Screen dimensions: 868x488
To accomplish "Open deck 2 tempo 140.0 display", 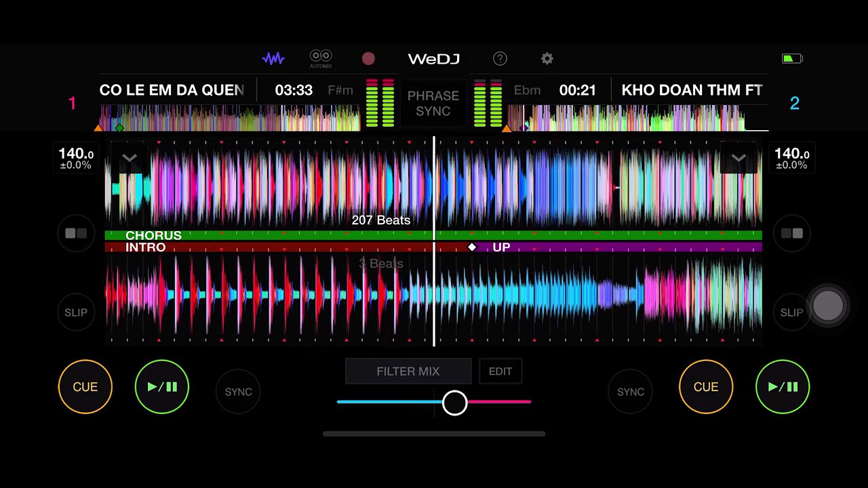I will pyautogui.click(x=791, y=158).
